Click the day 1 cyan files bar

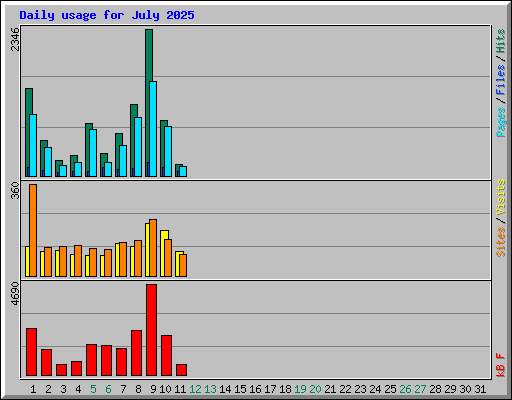coord(33,145)
